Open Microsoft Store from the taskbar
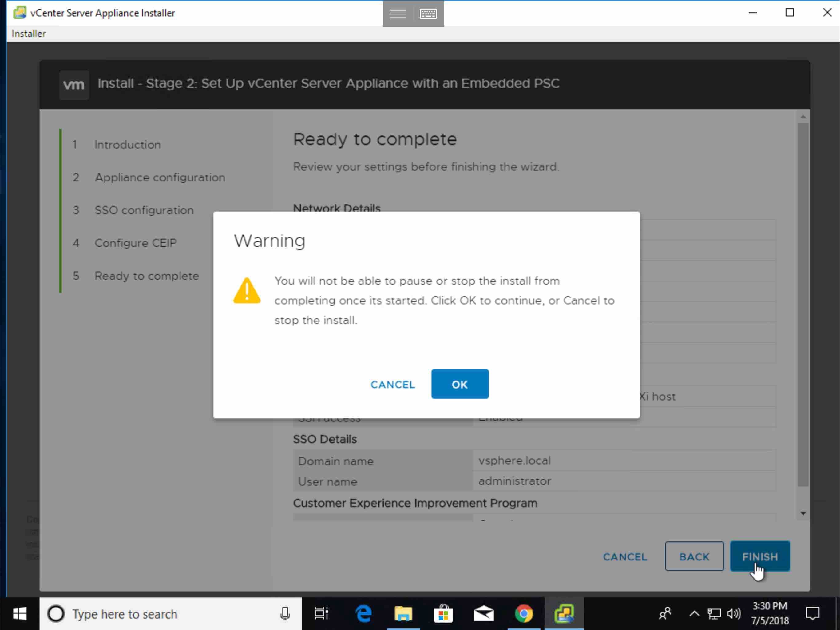The width and height of the screenshot is (840, 630). click(443, 614)
